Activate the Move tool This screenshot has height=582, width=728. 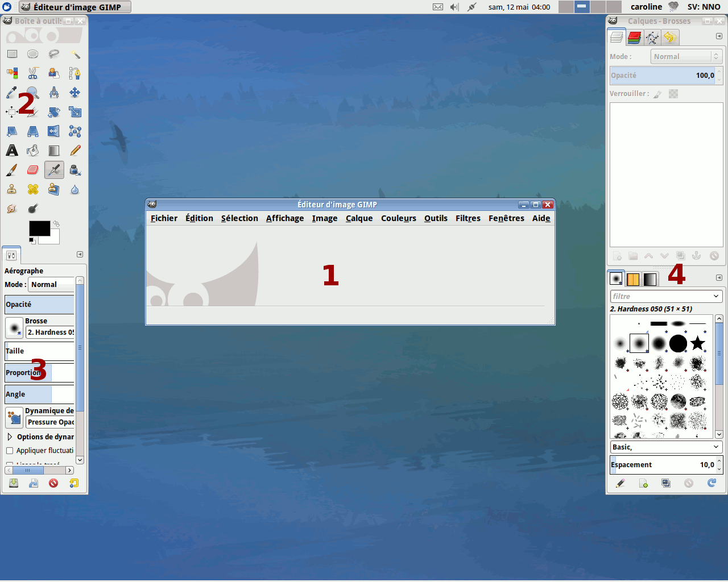click(x=75, y=93)
